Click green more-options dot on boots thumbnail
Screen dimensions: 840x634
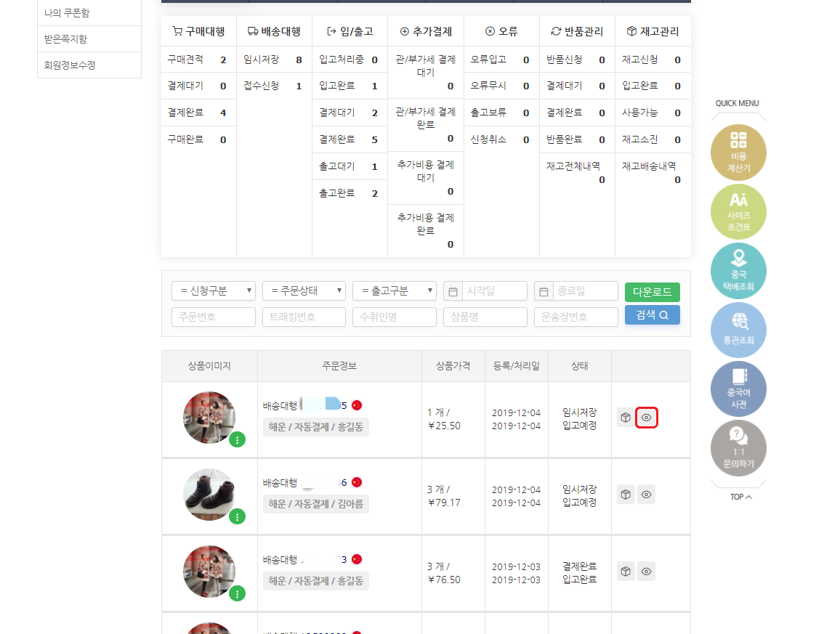[237, 517]
